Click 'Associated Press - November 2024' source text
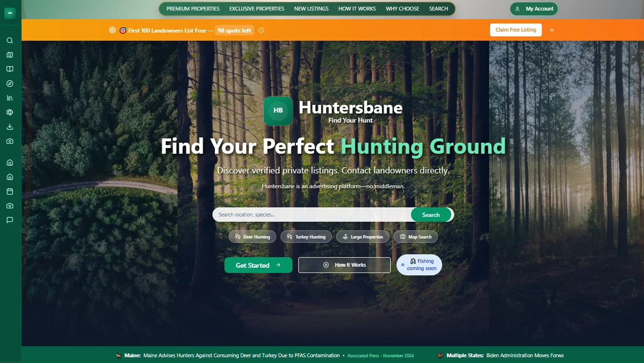The height and width of the screenshot is (363, 644). 381,356
